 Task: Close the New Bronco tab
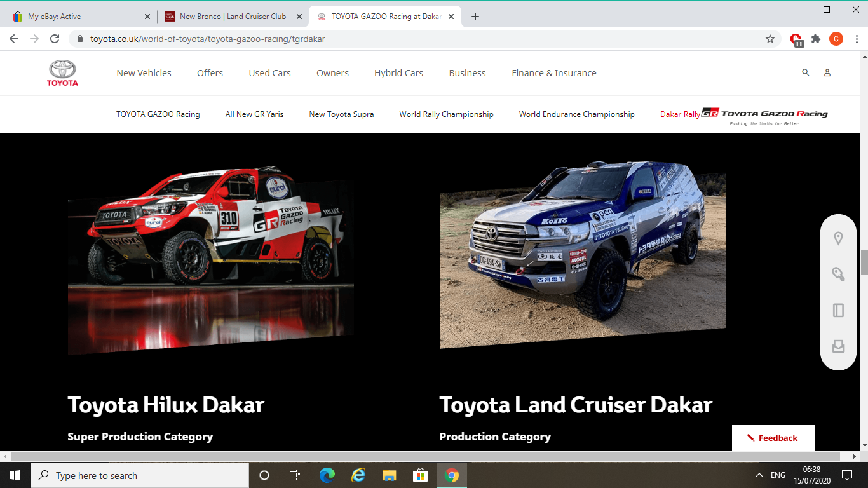(299, 17)
